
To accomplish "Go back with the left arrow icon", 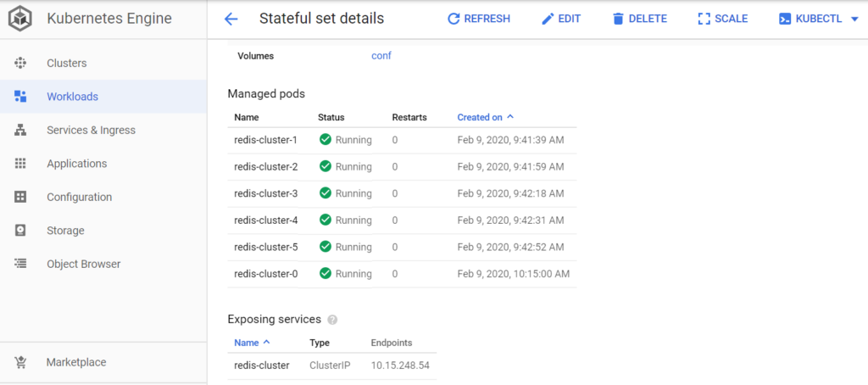I will click(231, 19).
